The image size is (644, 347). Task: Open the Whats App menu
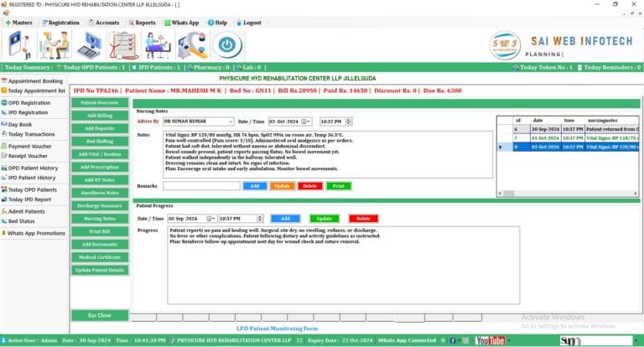pos(181,23)
